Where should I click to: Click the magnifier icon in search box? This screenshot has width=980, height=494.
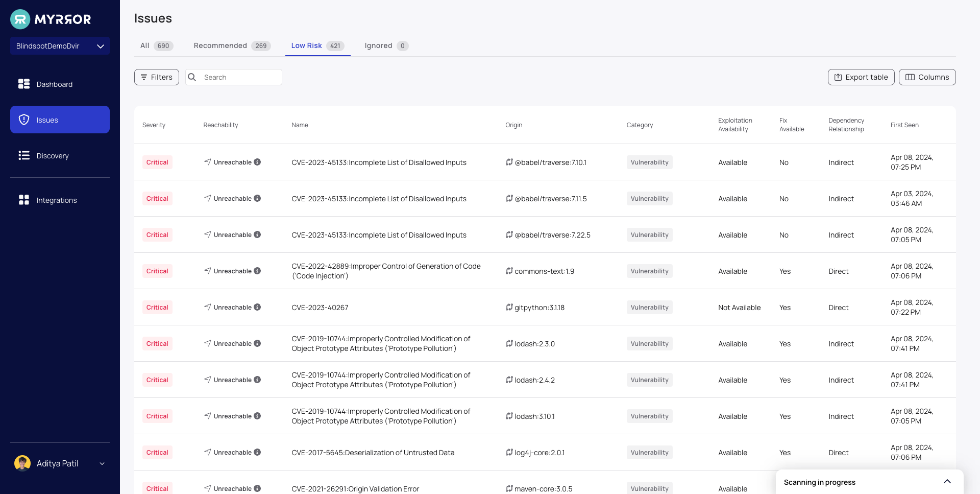pos(192,77)
